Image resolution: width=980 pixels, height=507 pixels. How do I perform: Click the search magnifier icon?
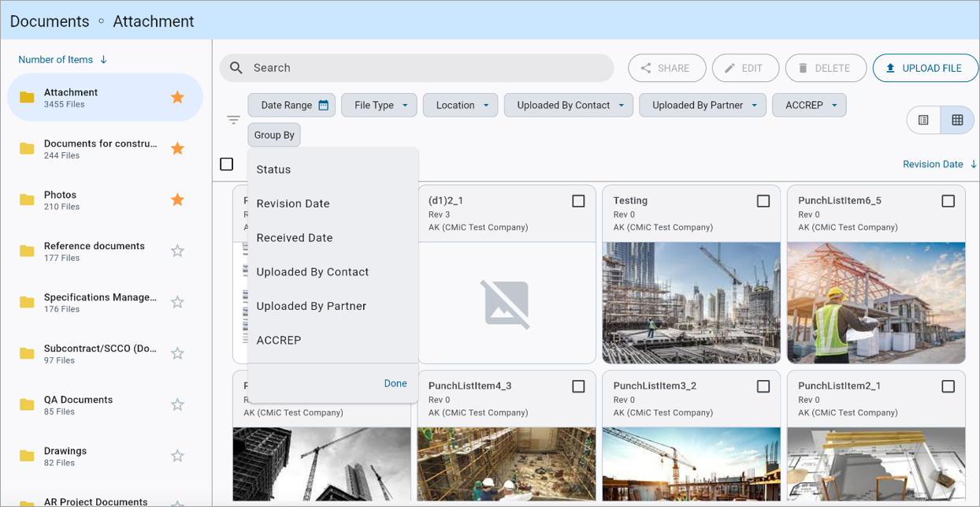coord(236,68)
